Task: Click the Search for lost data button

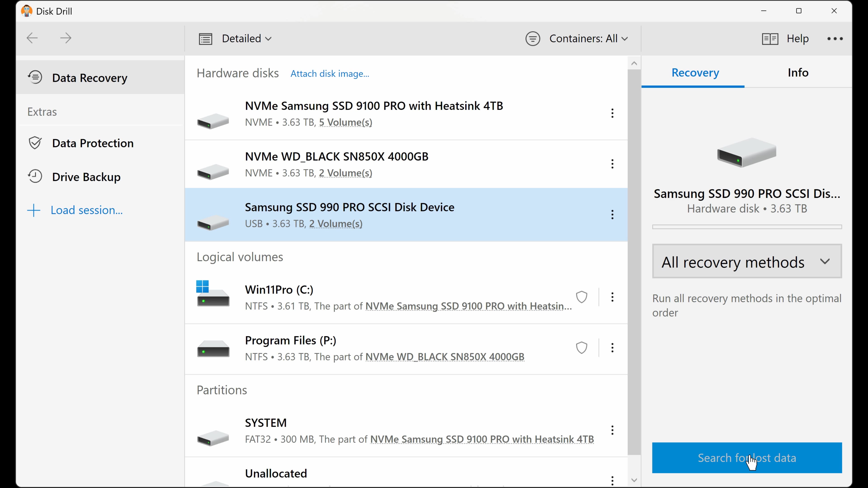Action: point(746,458)
